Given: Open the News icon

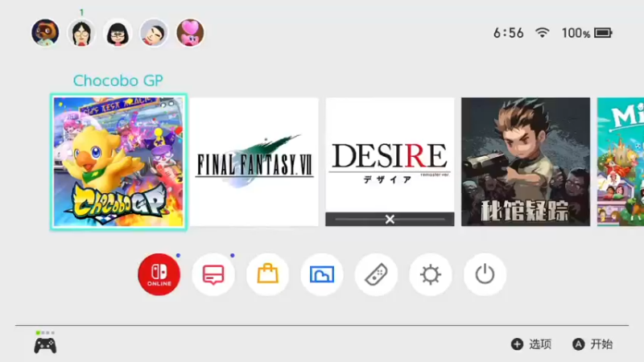Looking at the screenshot, I should pyautogui.click(x=213, y=274).
